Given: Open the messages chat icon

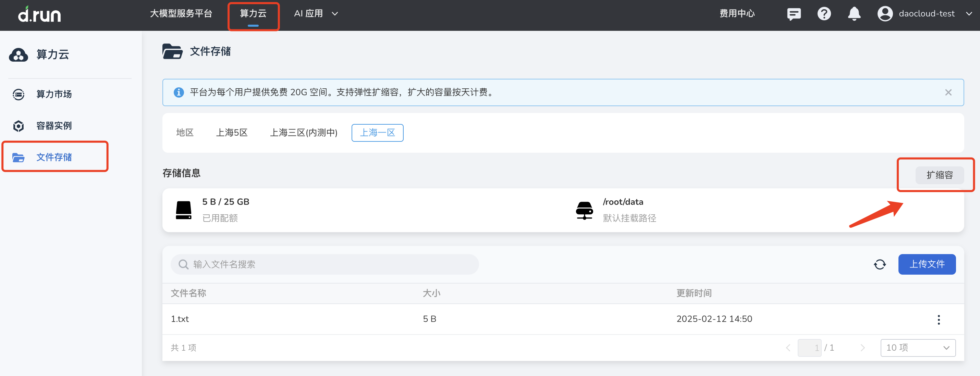Looking at the screenshot, I should coord(794,14).
